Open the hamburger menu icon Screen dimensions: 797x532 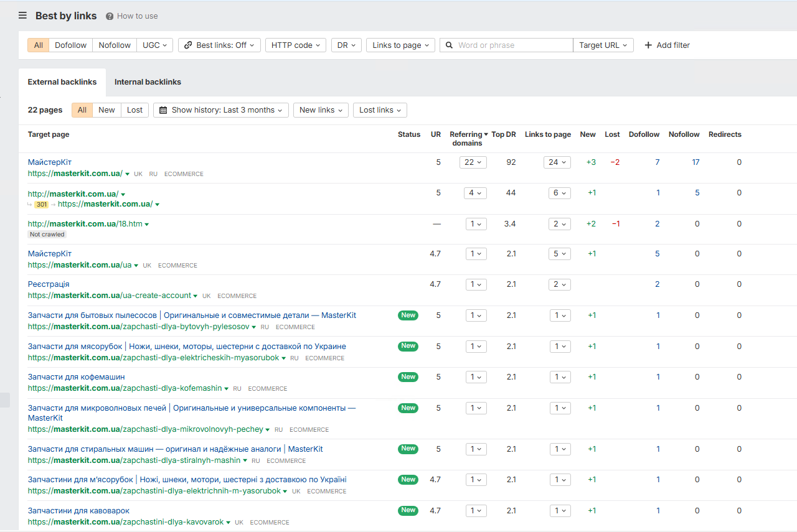(x=22, y=16)
